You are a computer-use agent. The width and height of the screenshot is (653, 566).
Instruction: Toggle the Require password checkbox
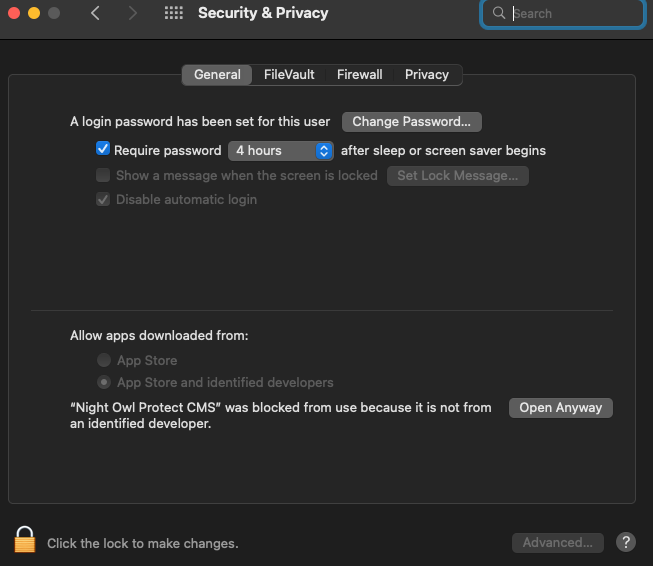[102, 150]
